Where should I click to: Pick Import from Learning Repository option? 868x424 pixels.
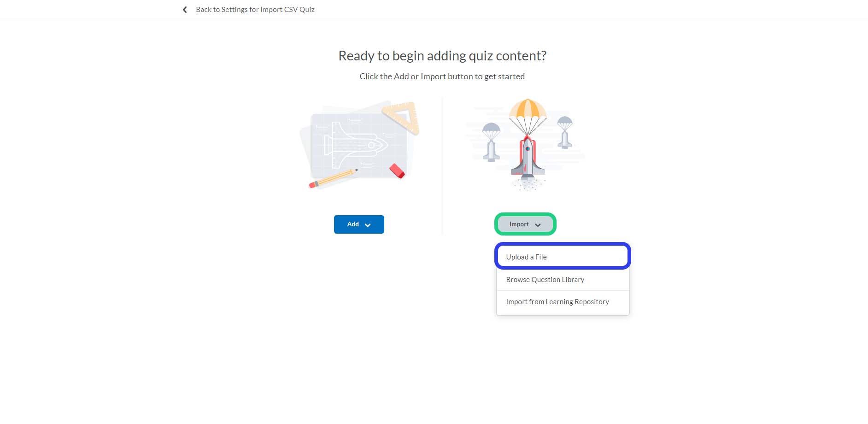557,302
